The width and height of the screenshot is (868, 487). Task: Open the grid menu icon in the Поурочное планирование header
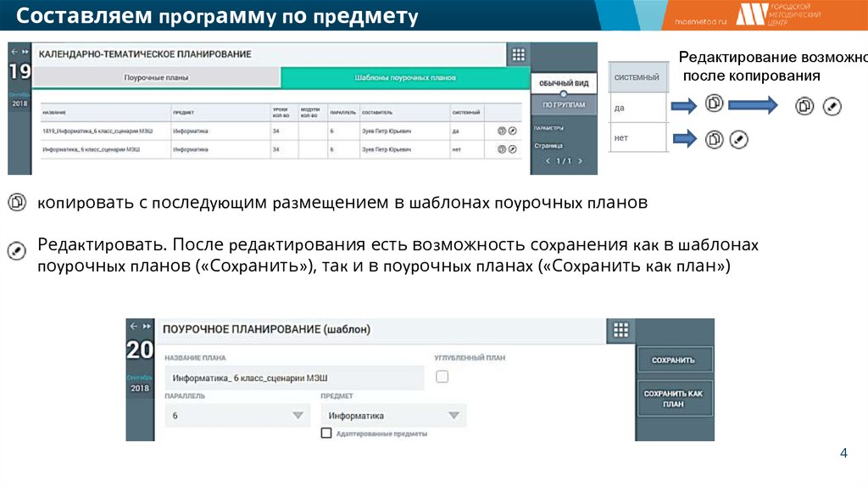620,331
